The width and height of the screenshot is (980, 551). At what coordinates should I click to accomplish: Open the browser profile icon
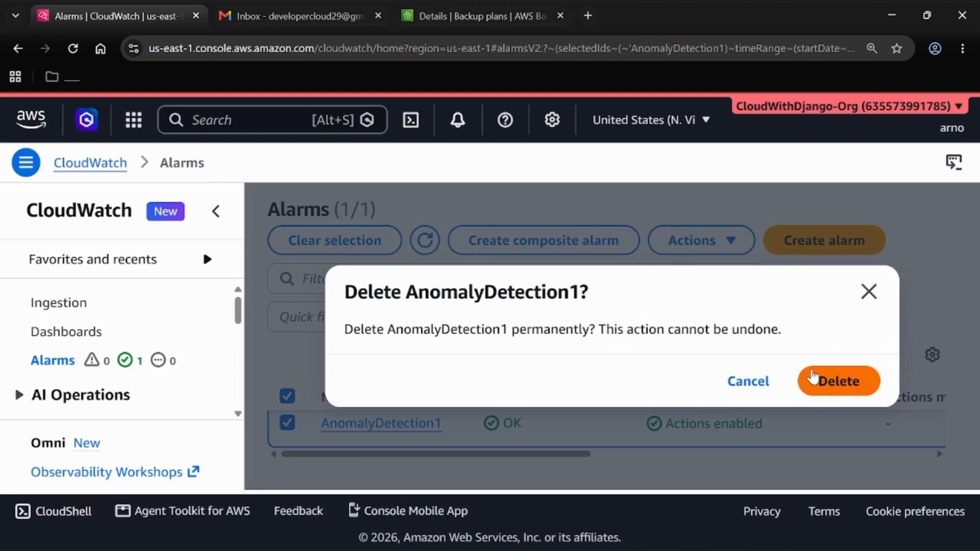(x=935, y=48)
